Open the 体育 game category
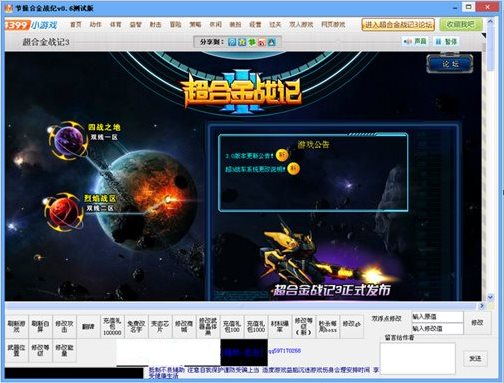The height and width of the screenshot is (383, 504). tap(116, 25)
